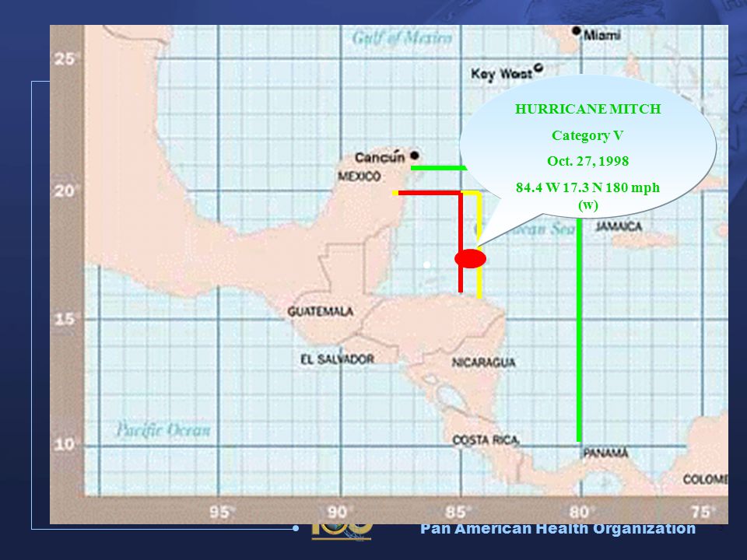Click the 90° longitude label

tap(338, 513)
